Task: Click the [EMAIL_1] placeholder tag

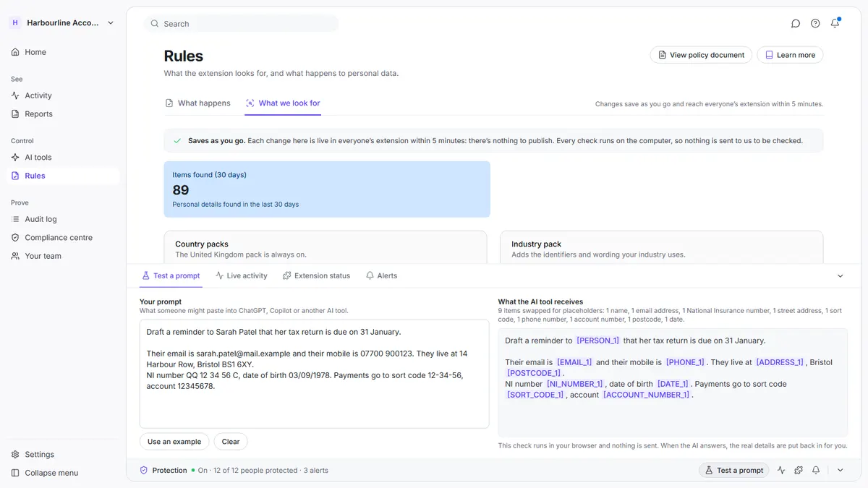Action: 574,362
